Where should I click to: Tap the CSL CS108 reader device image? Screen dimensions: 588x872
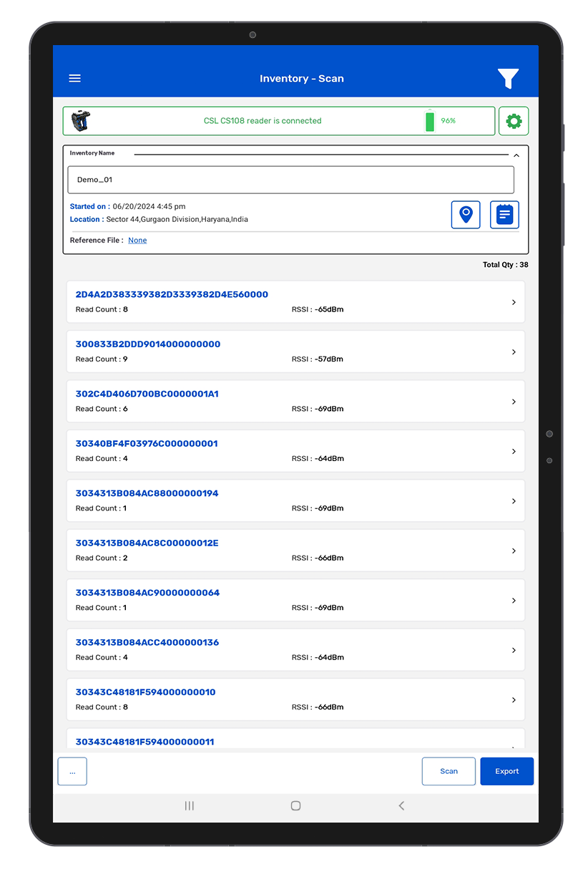81,121
